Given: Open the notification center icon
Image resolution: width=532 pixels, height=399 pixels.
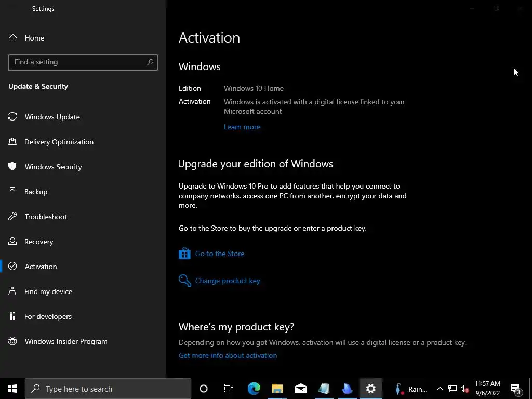Looking at the screenshot, I should tap(515, 389).
